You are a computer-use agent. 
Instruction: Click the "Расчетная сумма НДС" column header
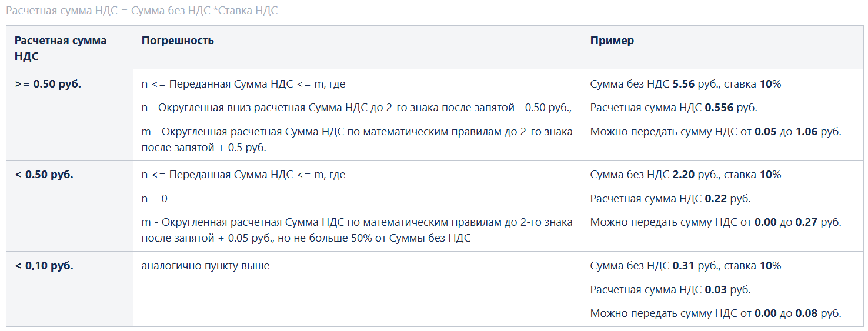61,48
